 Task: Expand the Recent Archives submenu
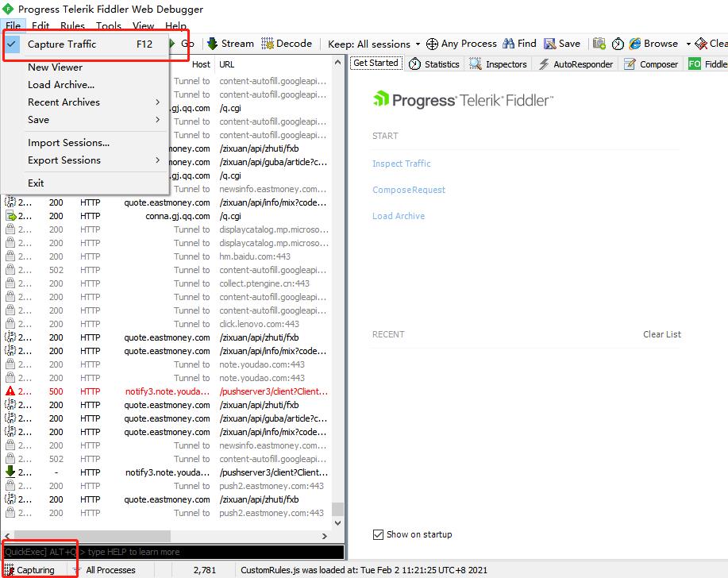[x=85, y=102]
